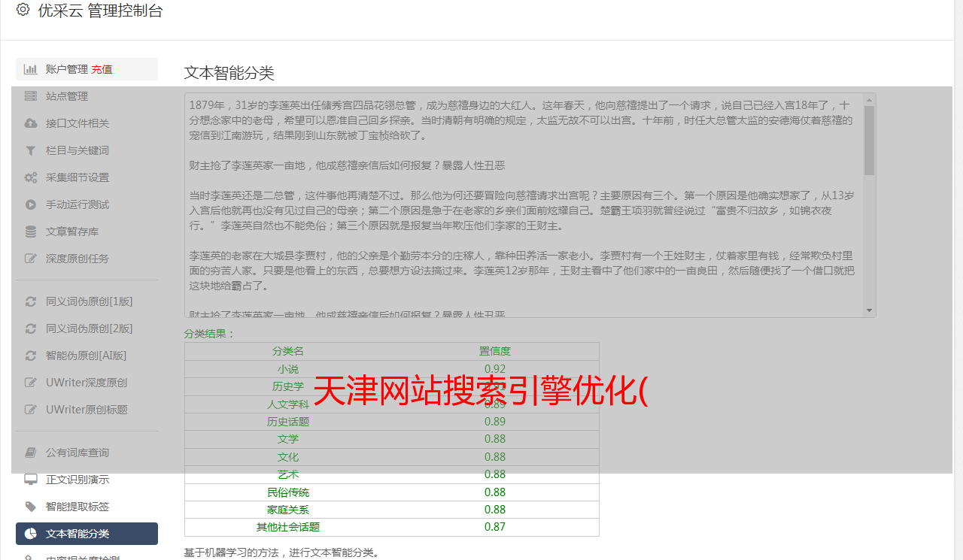The width and height of the screenshot is (963, 560).
Task: Select the 文学 category cell
Action: (288, 439)
